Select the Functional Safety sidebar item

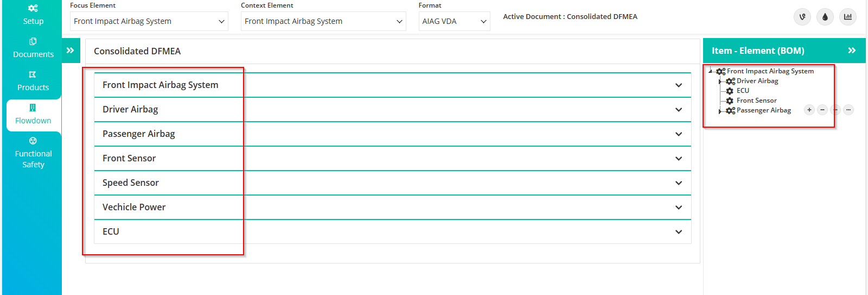tap(33, 153)
